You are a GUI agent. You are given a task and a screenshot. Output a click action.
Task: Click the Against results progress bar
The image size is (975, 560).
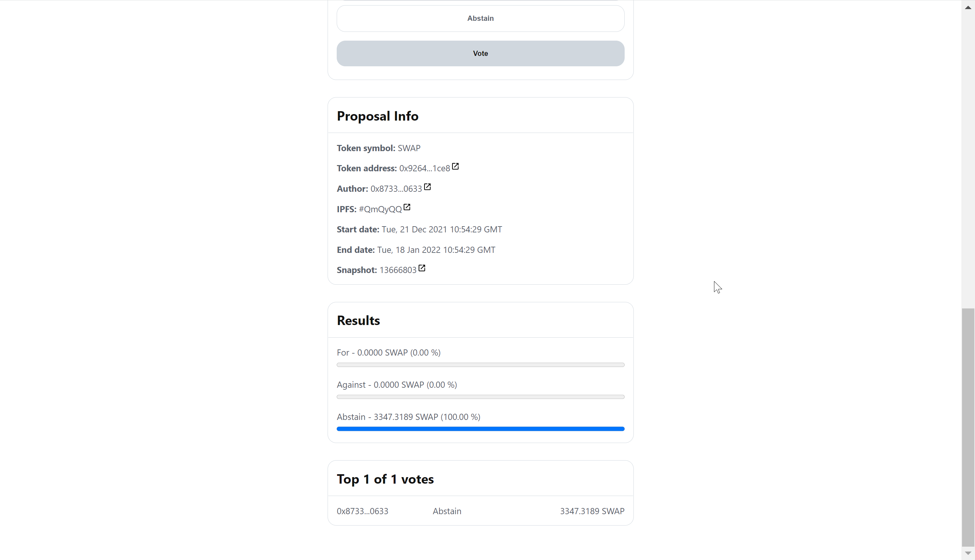[x=480, y=397]
